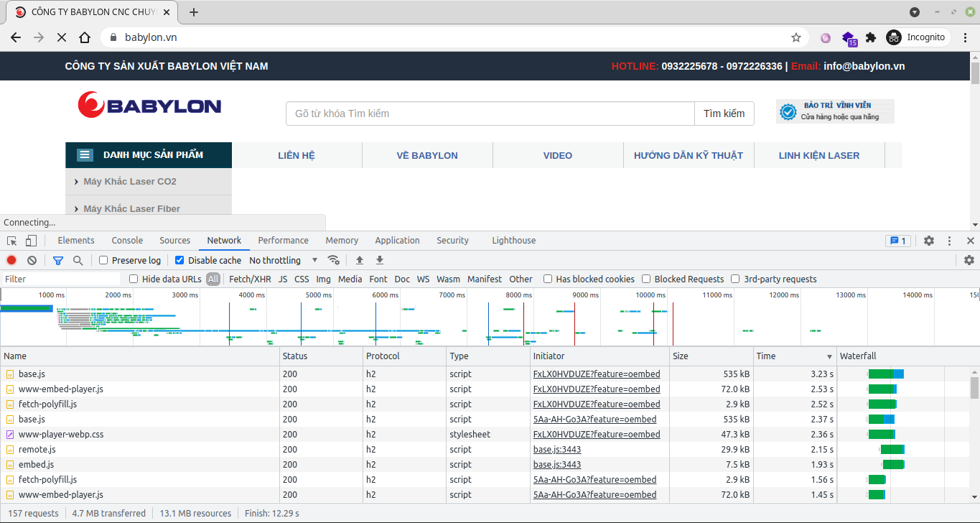Open the Extensions puzzle icon
The width and height of the screenshot is (980, 523).
point(871,37)
